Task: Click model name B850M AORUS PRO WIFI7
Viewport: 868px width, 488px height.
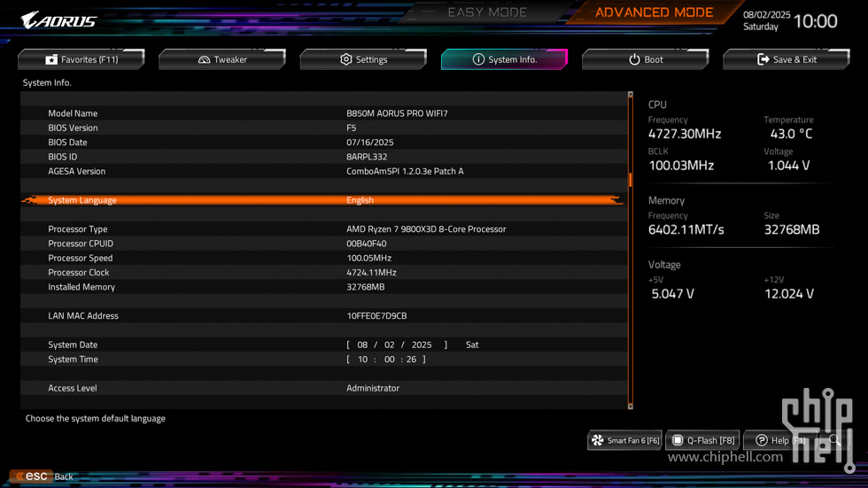Action: 397,113
